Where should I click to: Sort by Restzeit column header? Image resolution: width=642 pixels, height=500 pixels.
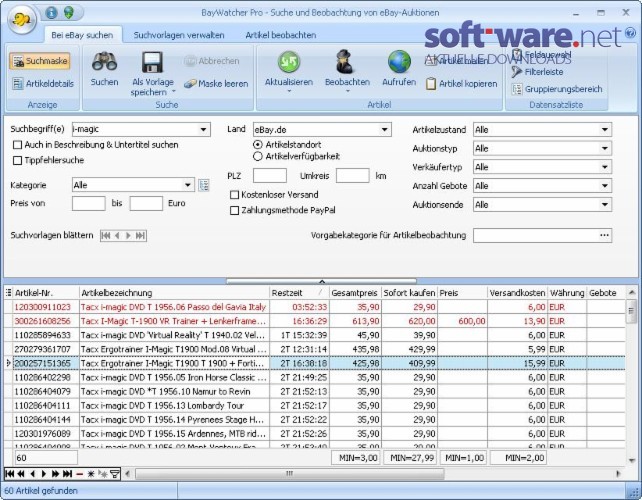click(x=299, y=293)
